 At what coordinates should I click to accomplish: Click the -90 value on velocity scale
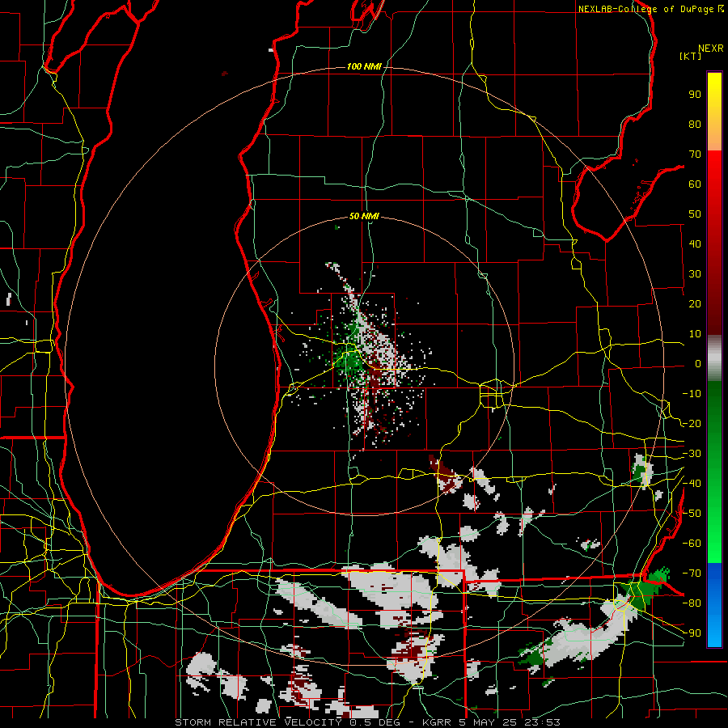pyautogui.click(x=692, y=633)
